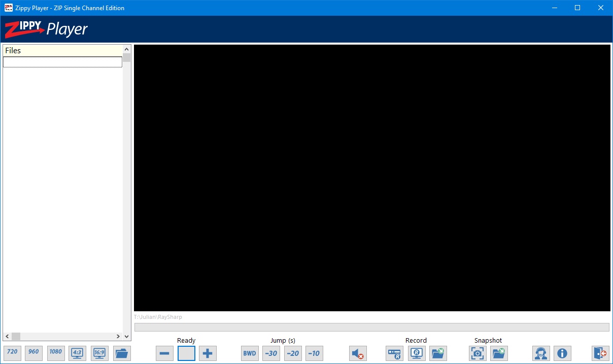This screenshot has height=364, width=613.
Task: Select 720 resolution
Action: tap(12, 352)
